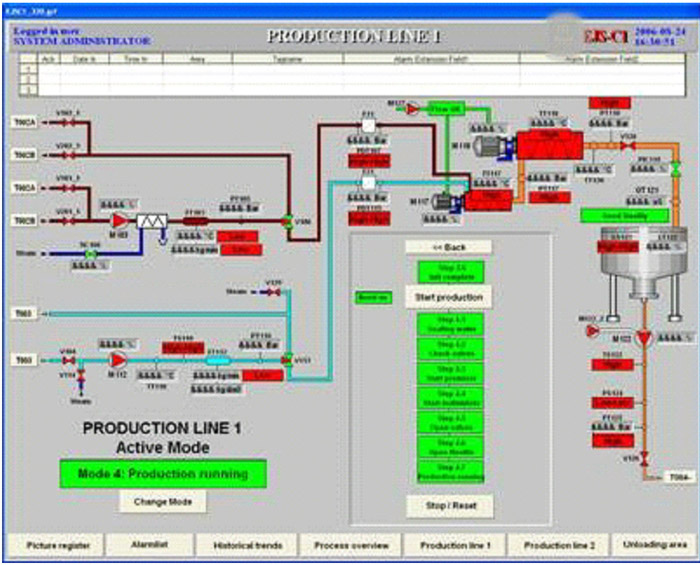This screenshot has width=700, height=565.
Task: Click the small green indicator left of Start production
Action: pyautogui.click(x=374, y=298)
